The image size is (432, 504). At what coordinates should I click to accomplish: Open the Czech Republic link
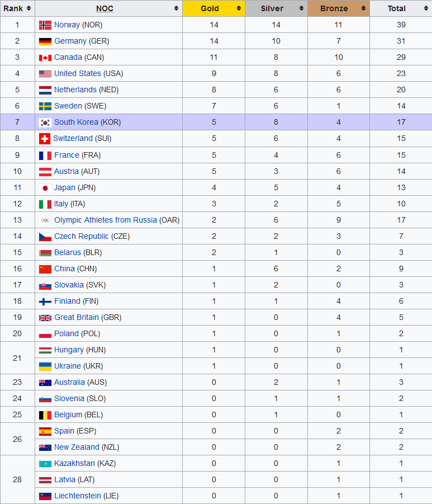pos(81,236)
